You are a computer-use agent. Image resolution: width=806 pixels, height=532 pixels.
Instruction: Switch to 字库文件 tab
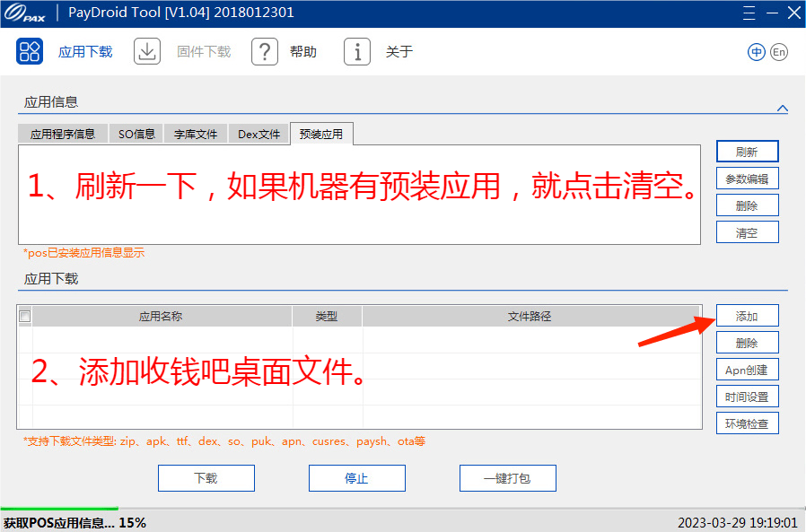click(x=196, y=135)
